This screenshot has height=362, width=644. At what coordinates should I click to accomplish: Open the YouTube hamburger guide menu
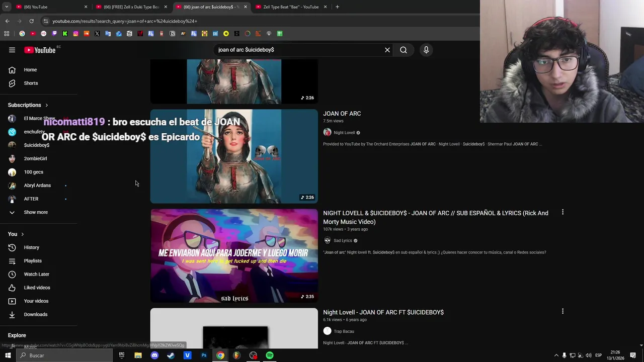click(12, 50)
